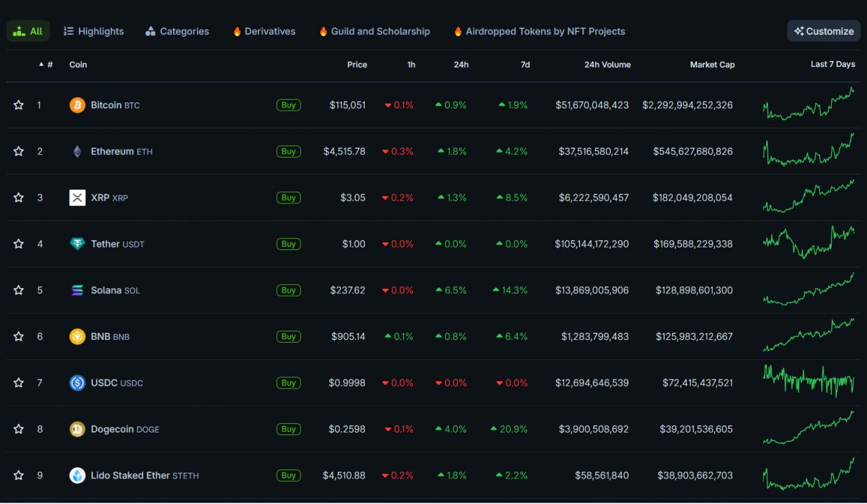Click the Buy button for Tether

tap(289, 244)
